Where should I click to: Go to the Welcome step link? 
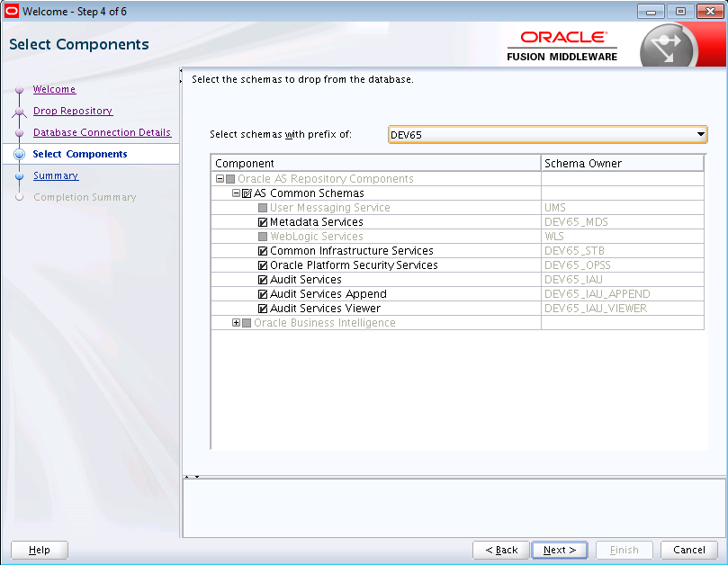pos(54,89)
